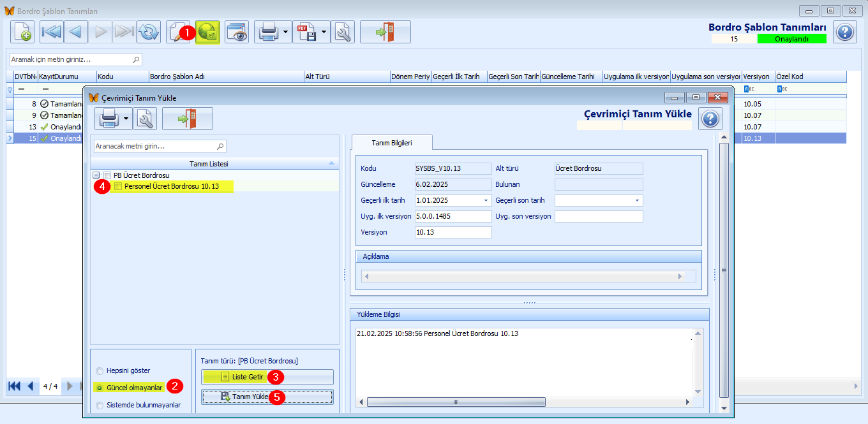Switch to the Tanım Bilgileri tab
Image resolution: width=868 pixels, height=424 pixels.
click(392, 143)
